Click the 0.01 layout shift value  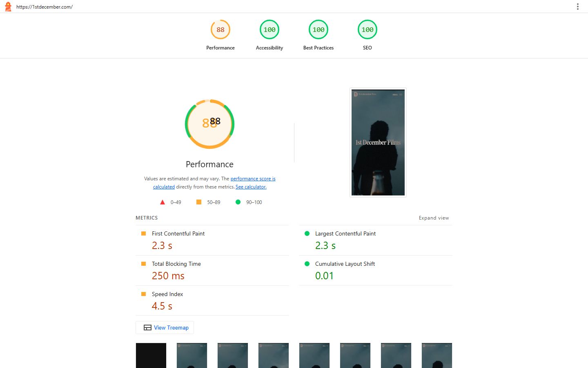point(324,276)
